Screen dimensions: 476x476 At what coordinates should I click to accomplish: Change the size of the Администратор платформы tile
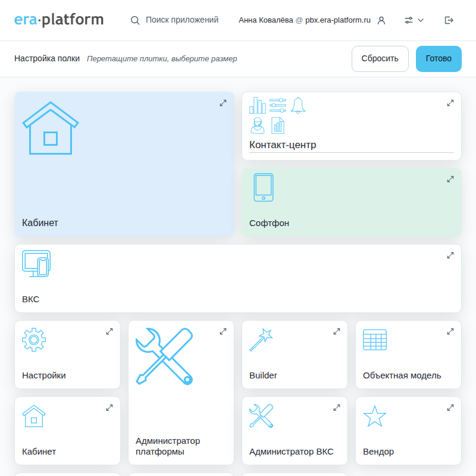[x=223, y=331]
